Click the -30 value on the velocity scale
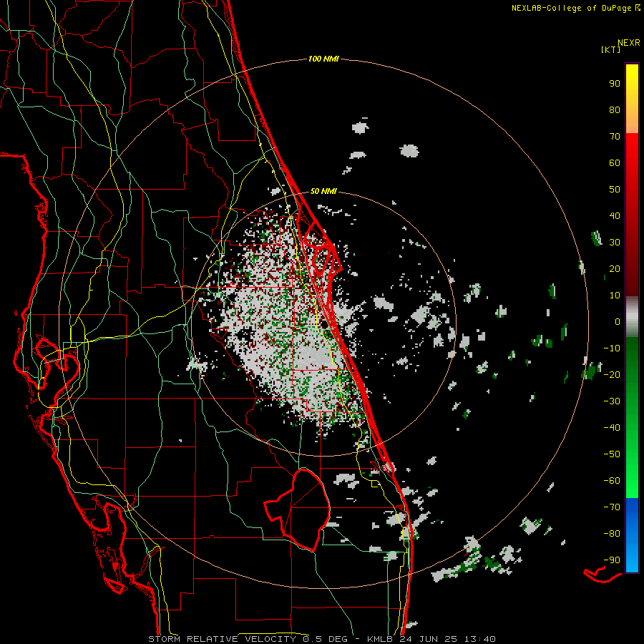The height and width of the screenshot is (644, 644). coord(612,401)
